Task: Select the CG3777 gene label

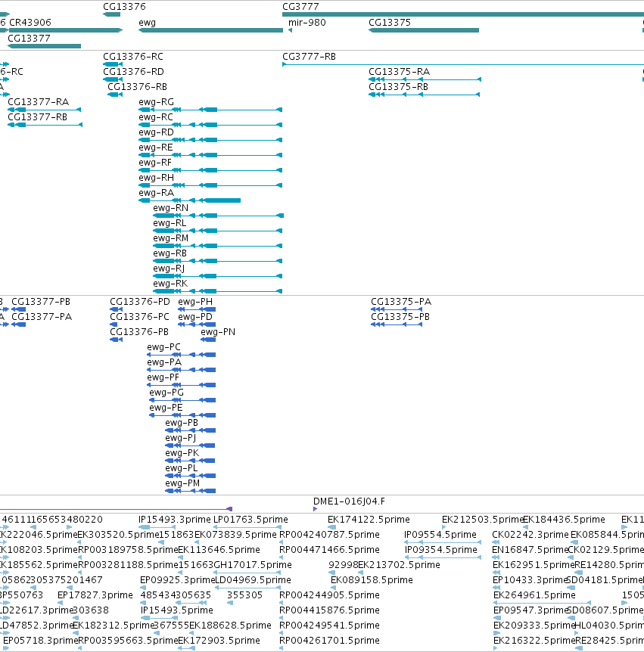Action: coord(300,7)
